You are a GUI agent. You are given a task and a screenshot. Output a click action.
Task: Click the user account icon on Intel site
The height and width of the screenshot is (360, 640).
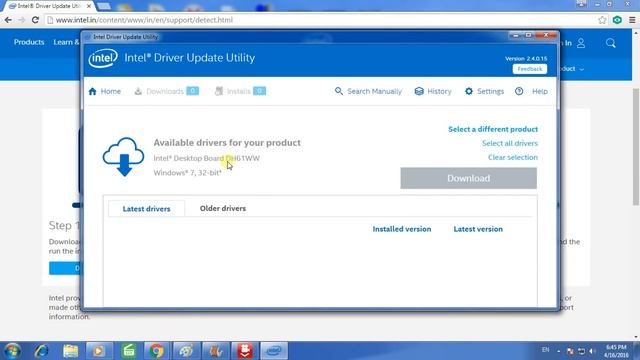pos(581,43)
